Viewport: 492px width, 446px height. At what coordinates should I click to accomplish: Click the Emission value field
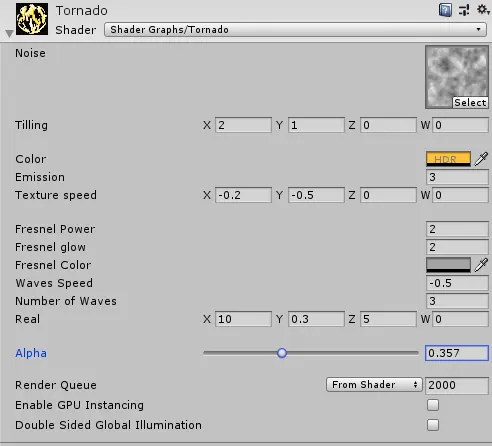point(457,177)
